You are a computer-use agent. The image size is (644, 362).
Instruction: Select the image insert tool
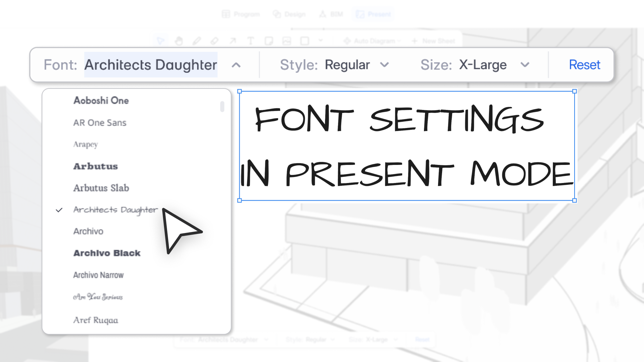[x=286, y=41]
